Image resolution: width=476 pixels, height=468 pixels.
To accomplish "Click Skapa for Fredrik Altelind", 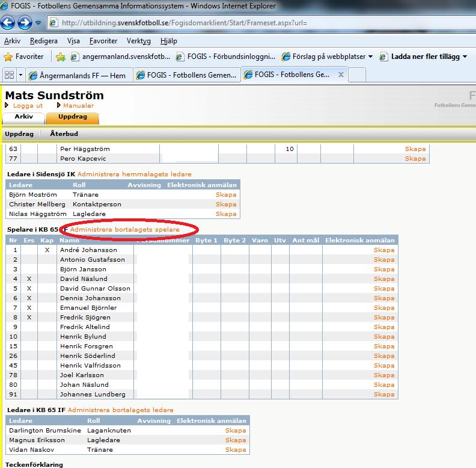I will pyautogui.click(x=384, y=327).
